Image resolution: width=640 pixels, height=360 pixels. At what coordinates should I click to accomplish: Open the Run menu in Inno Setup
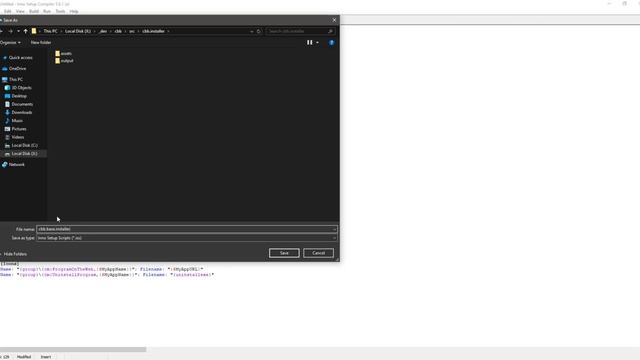pyautogui.click(x=47, y=11)
